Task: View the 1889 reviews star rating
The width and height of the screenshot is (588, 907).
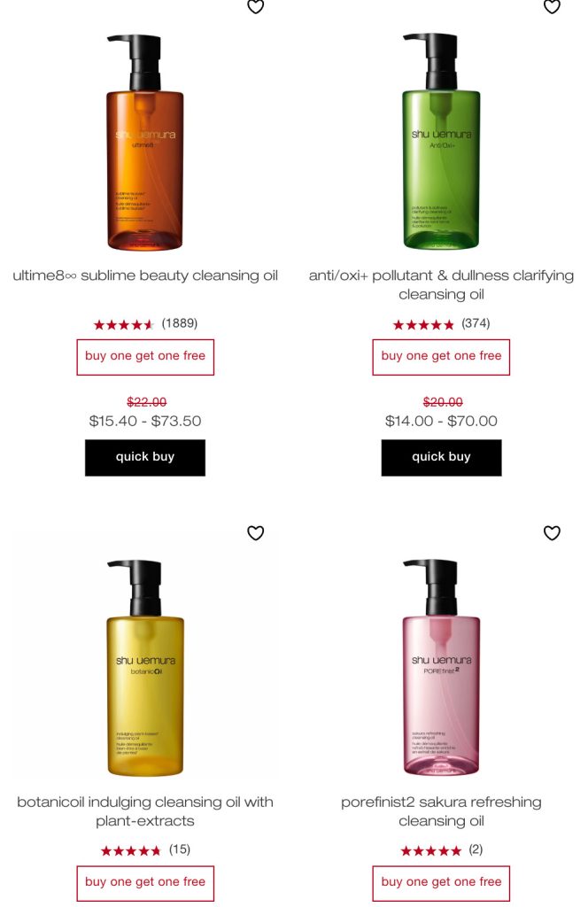Action: pos(145,324)
